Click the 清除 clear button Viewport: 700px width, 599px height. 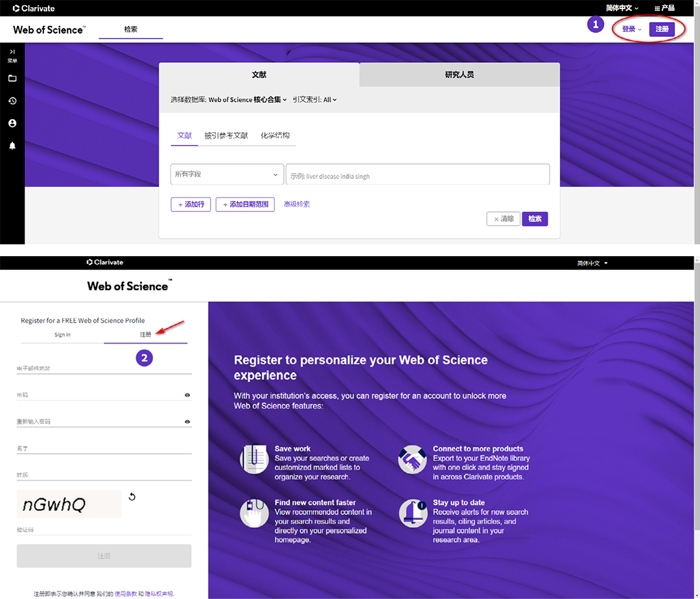(x=503, y=218)
